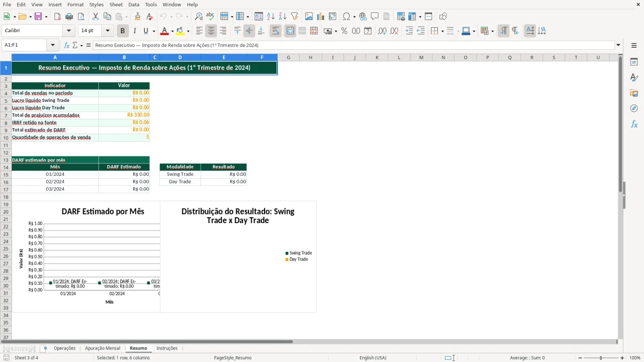Toggle Center Horizontally alignment
Screen dimensions: 644x362
[211, 31]
